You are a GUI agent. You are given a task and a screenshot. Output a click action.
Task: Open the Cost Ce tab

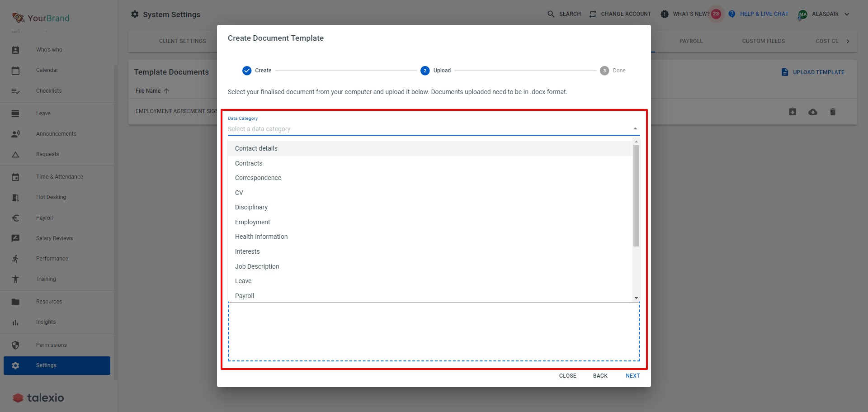click(827, 41)
